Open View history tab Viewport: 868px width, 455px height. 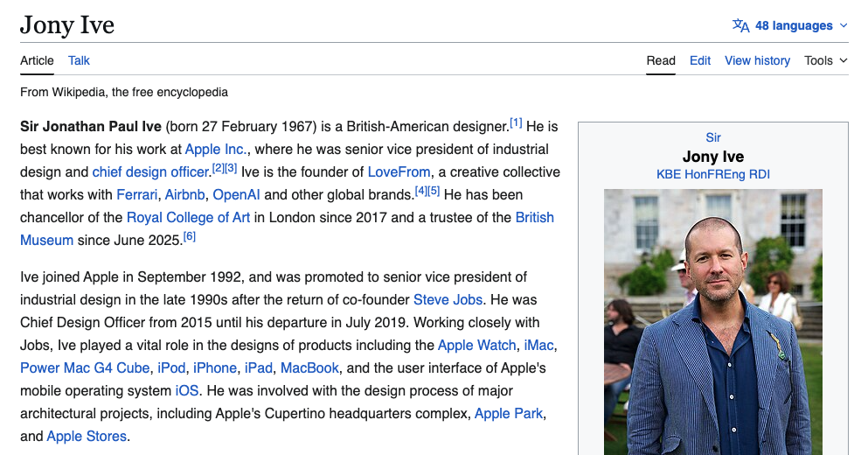[x=757, y=60]
